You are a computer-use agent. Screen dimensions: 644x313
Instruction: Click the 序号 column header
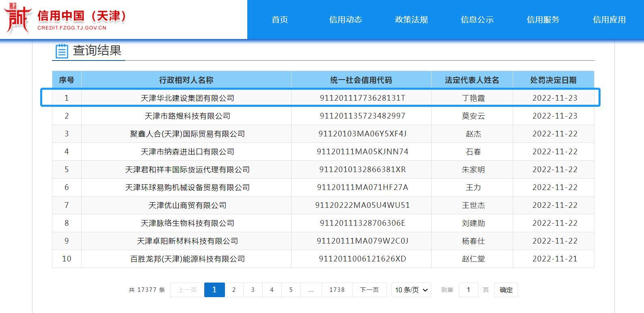[67, 80]
